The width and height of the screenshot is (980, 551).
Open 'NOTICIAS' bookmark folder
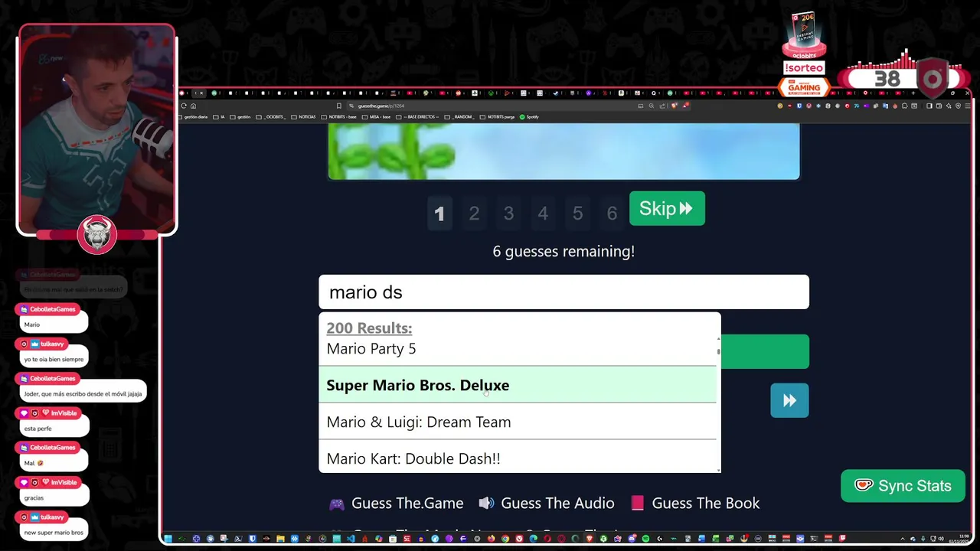tap(303, 117)
